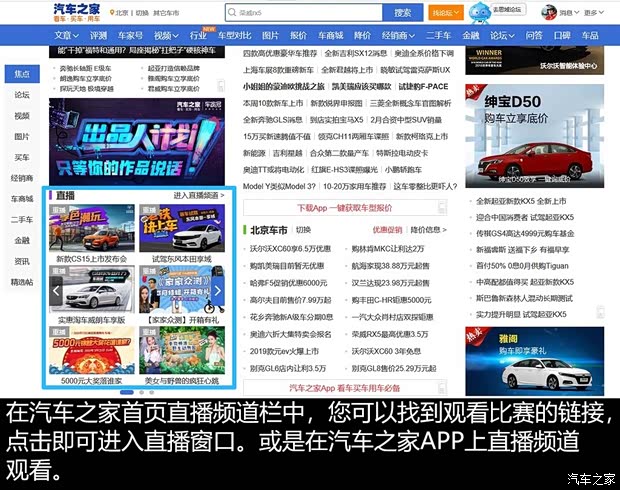Click 进入直播频道 link
This screenshot has height=490, width=620.
tap(199, 195)
